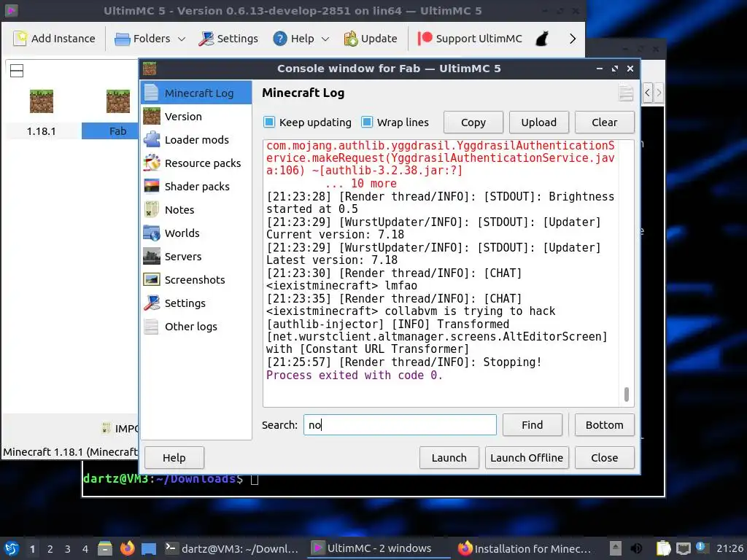Click the Upload log button

539,122
